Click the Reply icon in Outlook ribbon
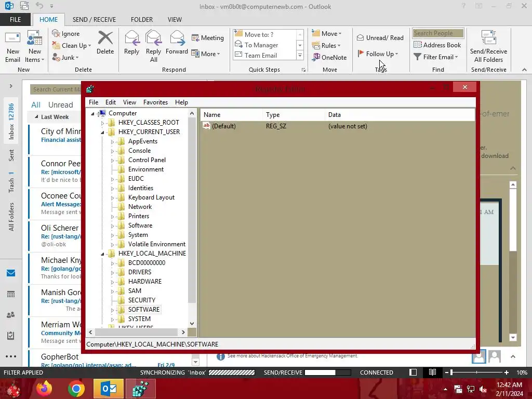 131,43
